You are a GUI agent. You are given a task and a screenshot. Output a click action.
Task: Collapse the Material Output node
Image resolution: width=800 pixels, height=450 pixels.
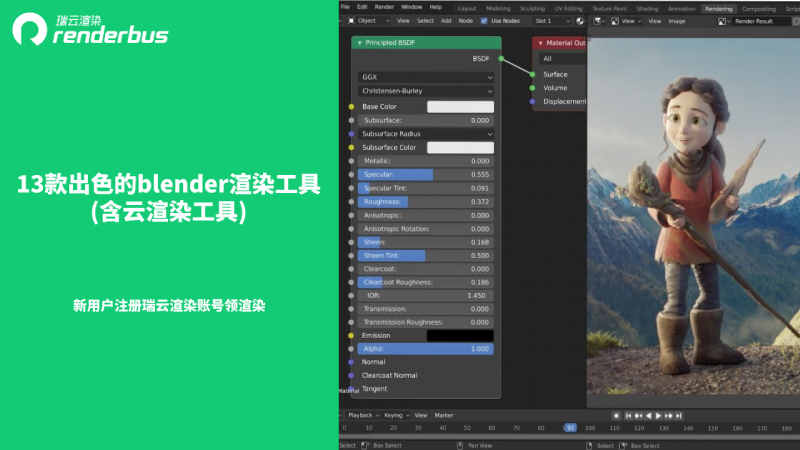540,44
